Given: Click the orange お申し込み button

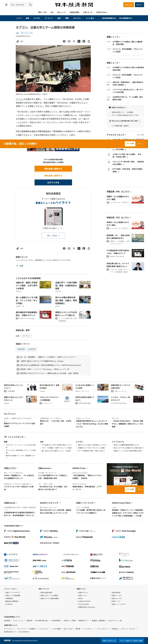Looking at the screenshot, I should 129,5.
